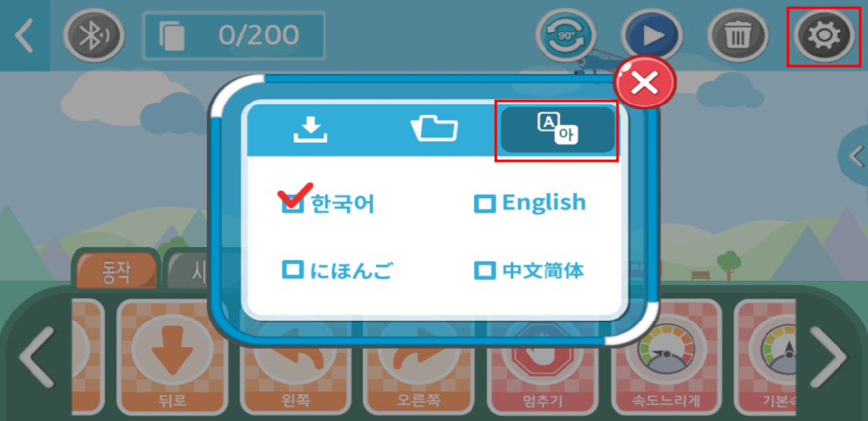Expand the side panel chevron at right edge
The image size is (868, 421).
[855, 157]
